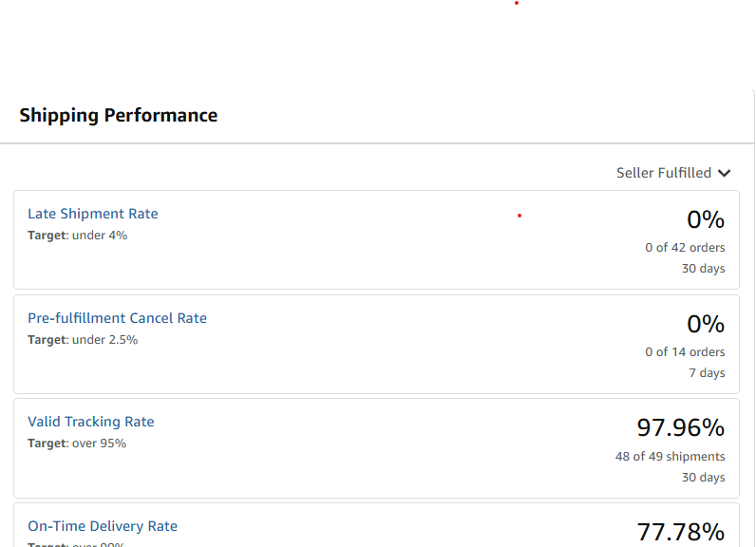Image resolution: width=756 pixels, height=547 pixels.
Task: Open the On-Time Delivery Rate link
Action: tap(103, 526)
